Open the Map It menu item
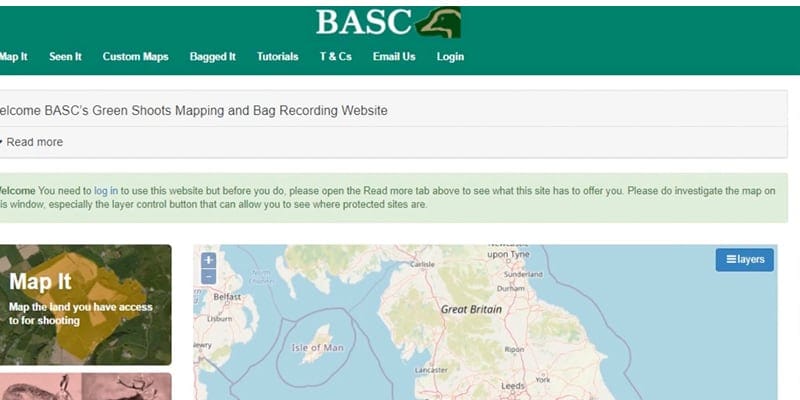This screenshot has height=400, width=800. coord(13,57)
